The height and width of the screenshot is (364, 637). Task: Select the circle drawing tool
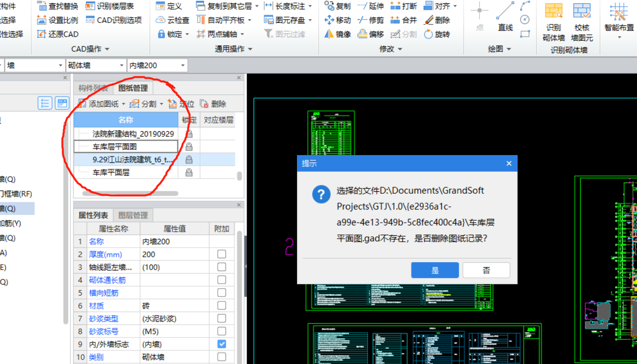point(525,20)
